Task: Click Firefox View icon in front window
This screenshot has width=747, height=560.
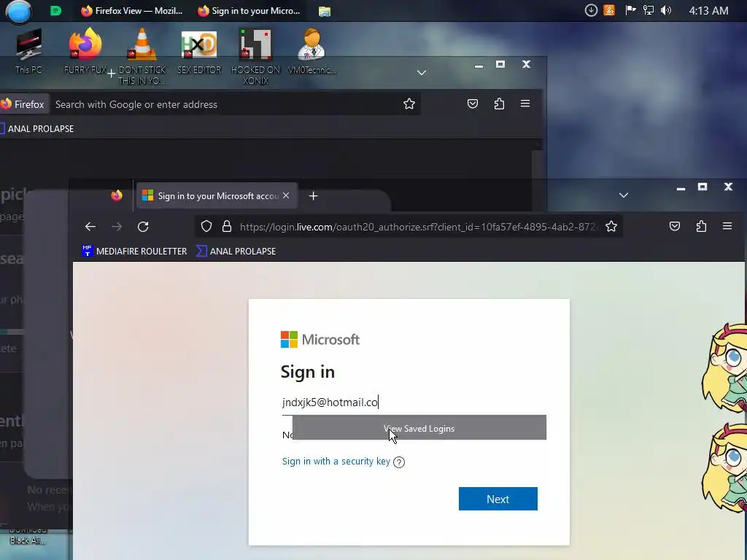Action: (x=117, y=195)
